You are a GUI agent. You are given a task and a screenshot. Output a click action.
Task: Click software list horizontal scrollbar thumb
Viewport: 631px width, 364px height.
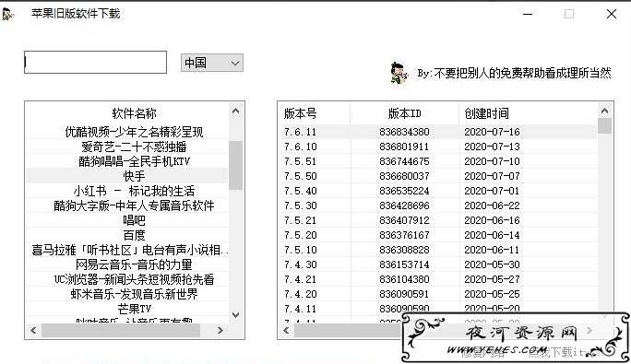121,330
